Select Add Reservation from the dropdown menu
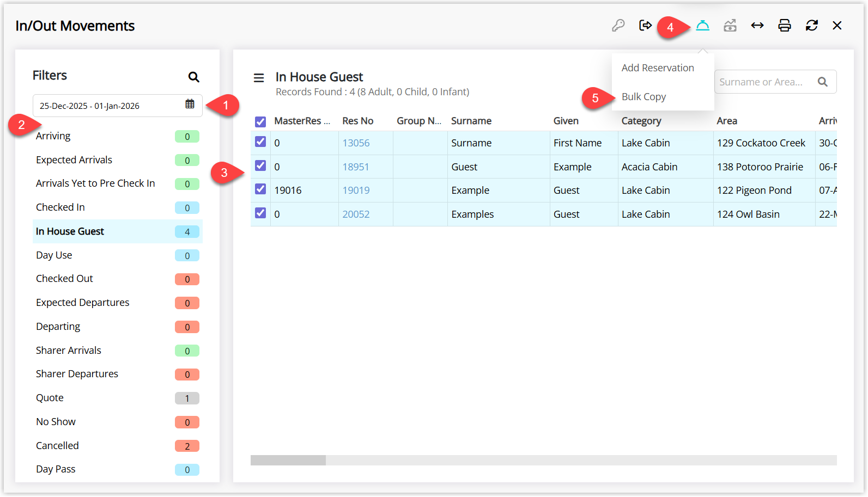This screenshot has width=868, height=497. tap(658, 68)
